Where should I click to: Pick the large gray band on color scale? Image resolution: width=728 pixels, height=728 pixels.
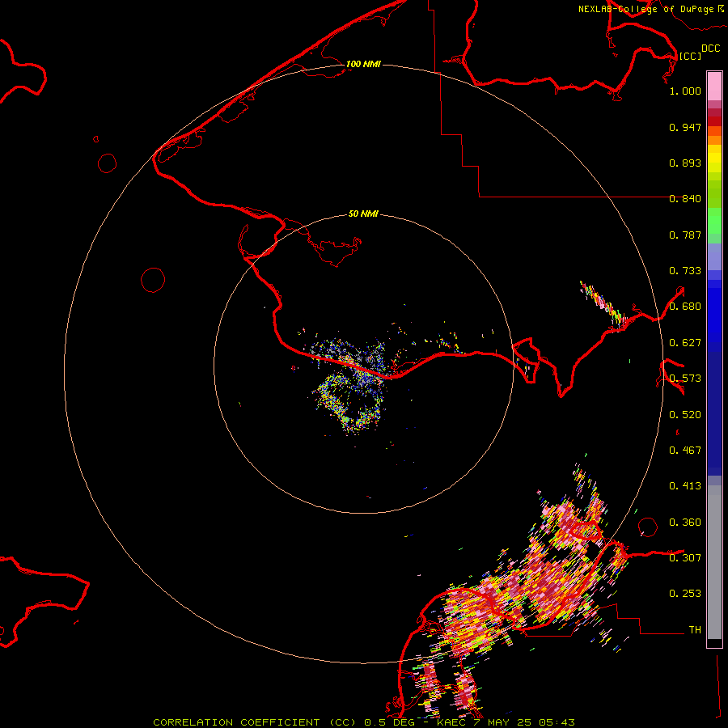tap(714, 562)
